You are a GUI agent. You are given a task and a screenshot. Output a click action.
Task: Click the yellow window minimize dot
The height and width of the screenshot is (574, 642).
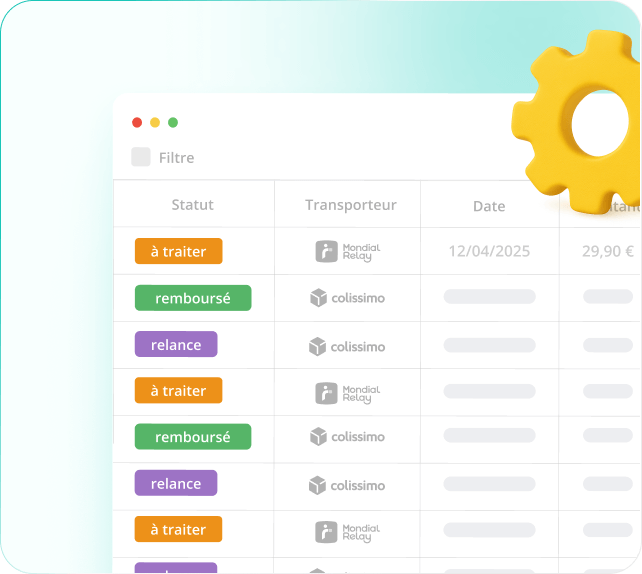point(155,122)
